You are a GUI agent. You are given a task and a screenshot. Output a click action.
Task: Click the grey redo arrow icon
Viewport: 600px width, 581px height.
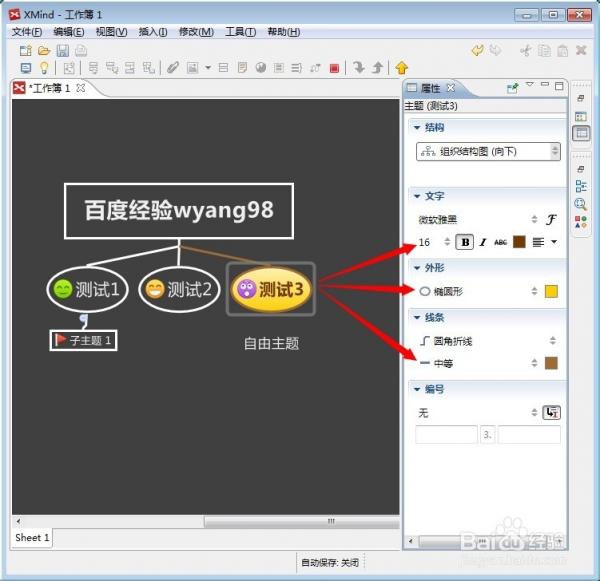pos(496,50)
